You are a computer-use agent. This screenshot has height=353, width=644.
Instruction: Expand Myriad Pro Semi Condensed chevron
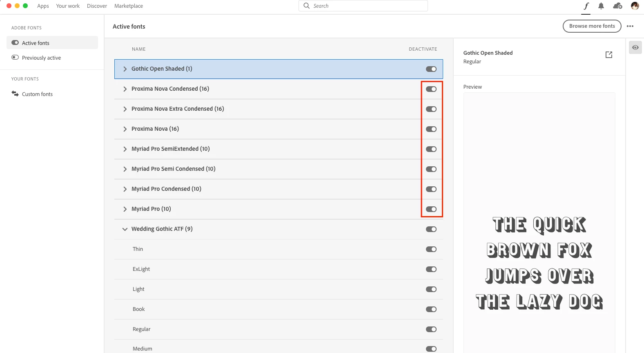click(125, 169)
